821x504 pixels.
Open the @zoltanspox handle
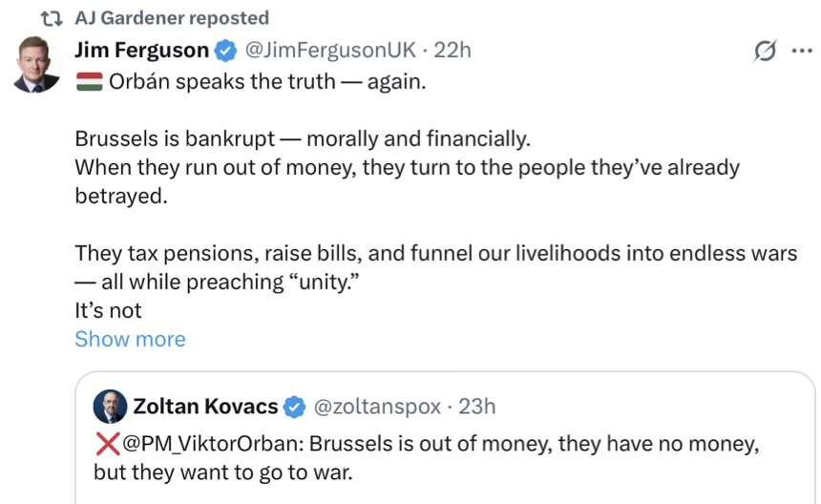click(x=378, y=407)
